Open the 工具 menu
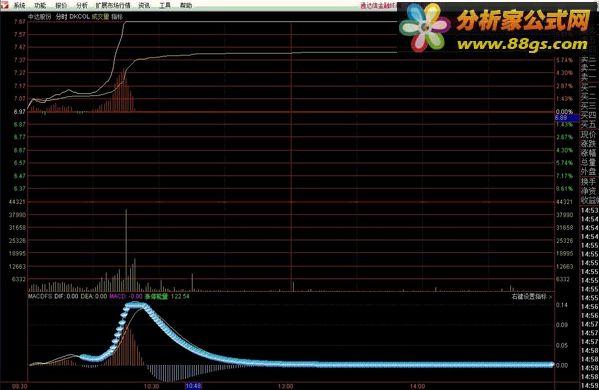Viewport: 599px width, 390px height. [x=165, y=5]
